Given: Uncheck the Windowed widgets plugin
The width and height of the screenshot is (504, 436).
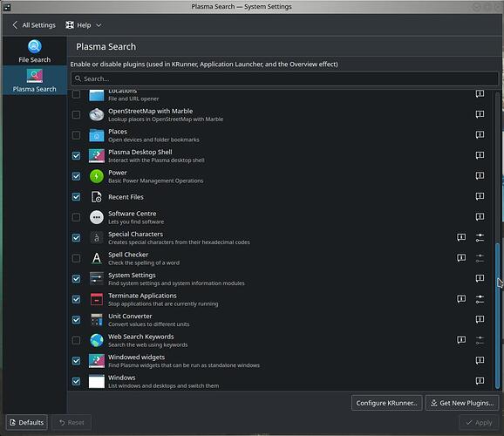Looking at the screenshot, I should pos(76,361).
